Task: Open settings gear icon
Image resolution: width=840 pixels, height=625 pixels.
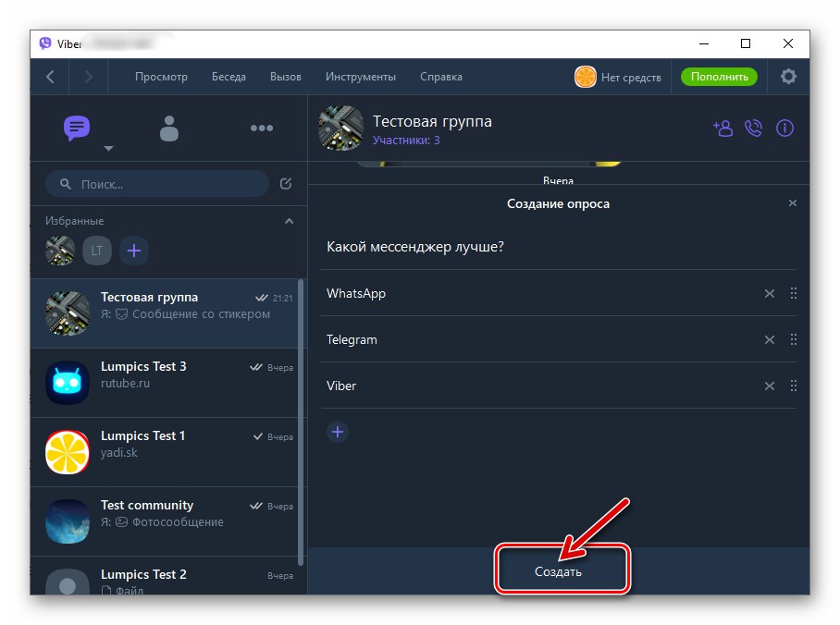Action: point(788,76)
